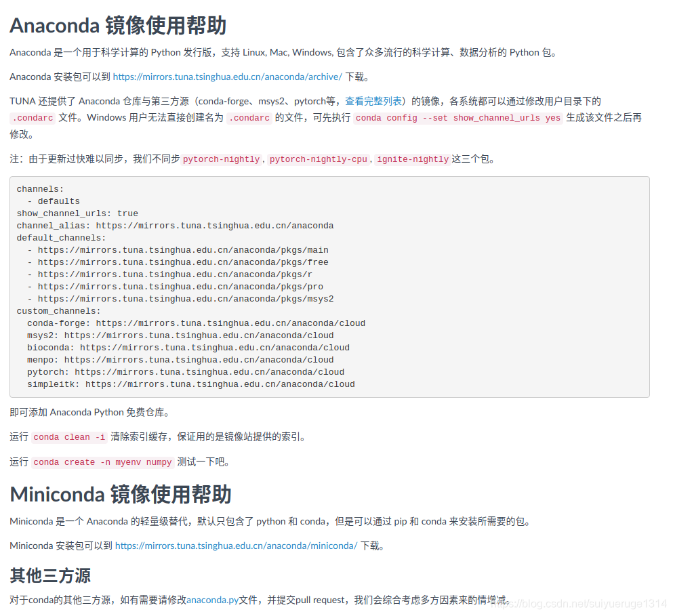This screenshot has height=616, width=673.
Task: Open the 查看完整列表 link
Action: 373,101
